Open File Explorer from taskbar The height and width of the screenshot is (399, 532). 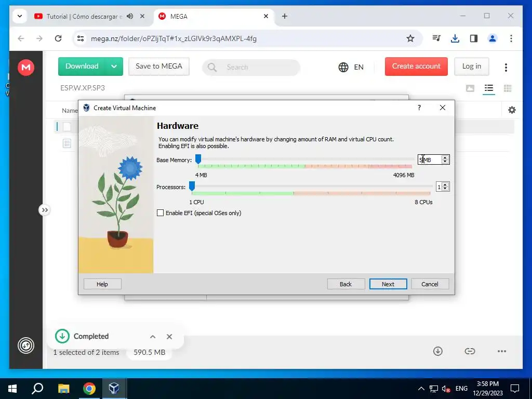click(63, 389)
